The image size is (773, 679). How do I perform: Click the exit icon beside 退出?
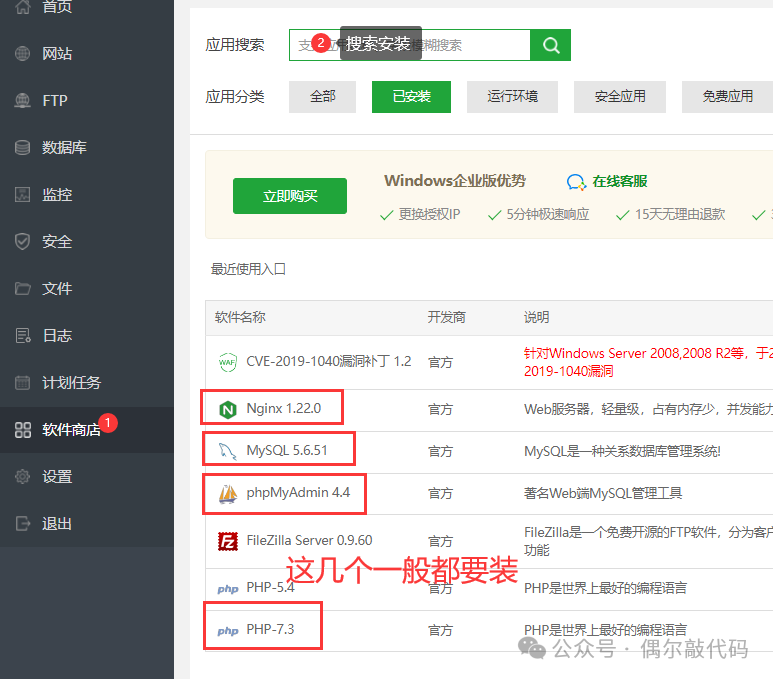pos(23,523)
